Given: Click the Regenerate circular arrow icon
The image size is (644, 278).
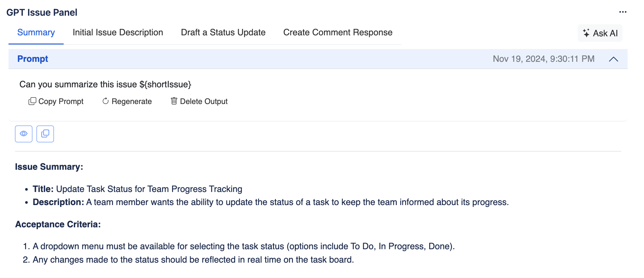Looking at the screenshot, I should (x=105, y=101).
